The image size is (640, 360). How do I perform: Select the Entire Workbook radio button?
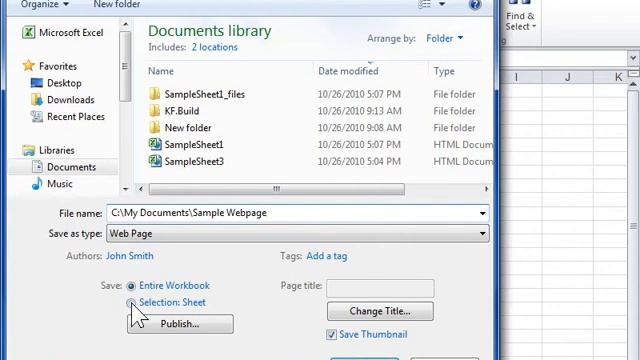131,286
